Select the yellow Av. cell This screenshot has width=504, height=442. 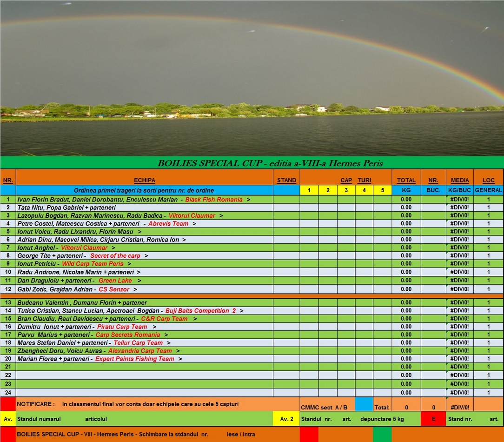[x=8, y=419]
